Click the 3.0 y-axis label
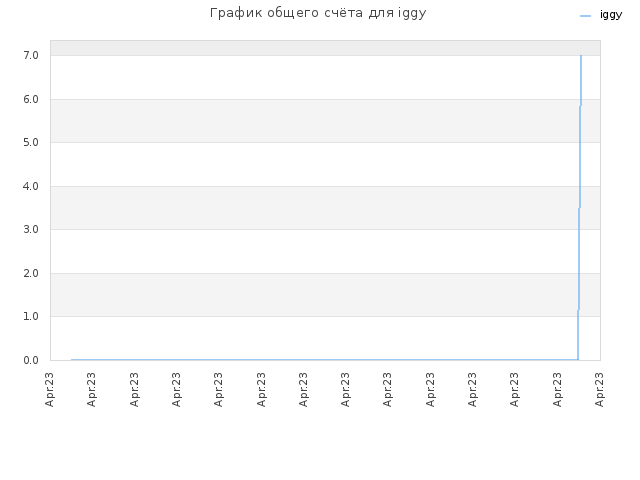Screen dimensions: 640x480 tap(31, 229)
